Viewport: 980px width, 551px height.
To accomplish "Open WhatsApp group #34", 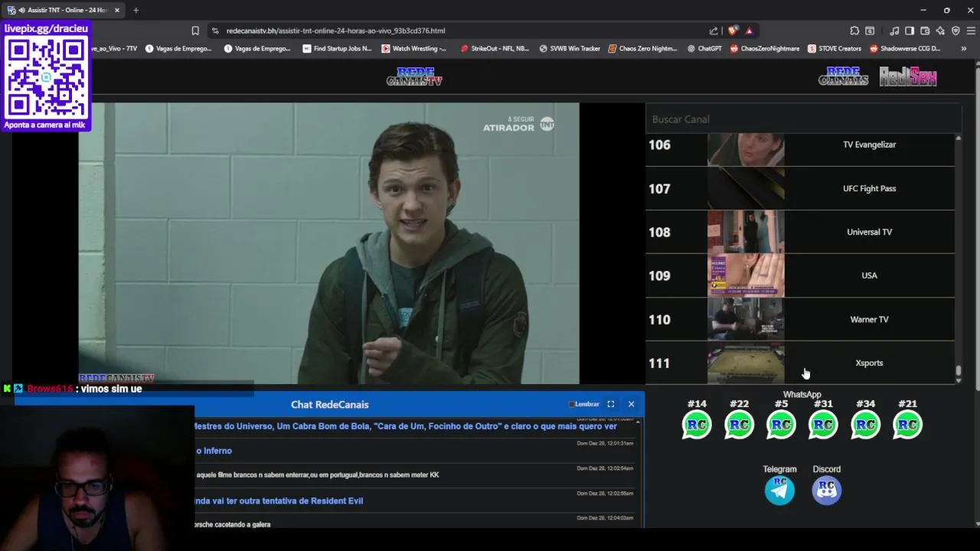I will pos(865,425).
